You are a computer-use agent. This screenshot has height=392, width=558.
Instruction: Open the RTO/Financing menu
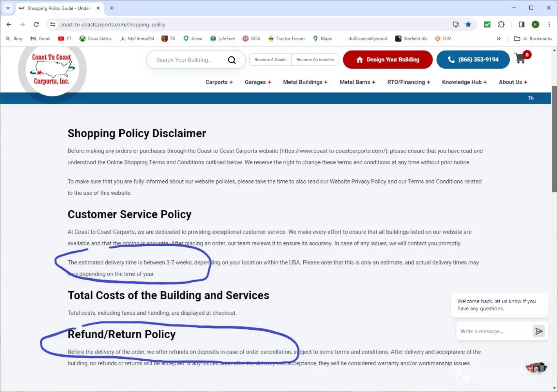(x=408, y=82)
